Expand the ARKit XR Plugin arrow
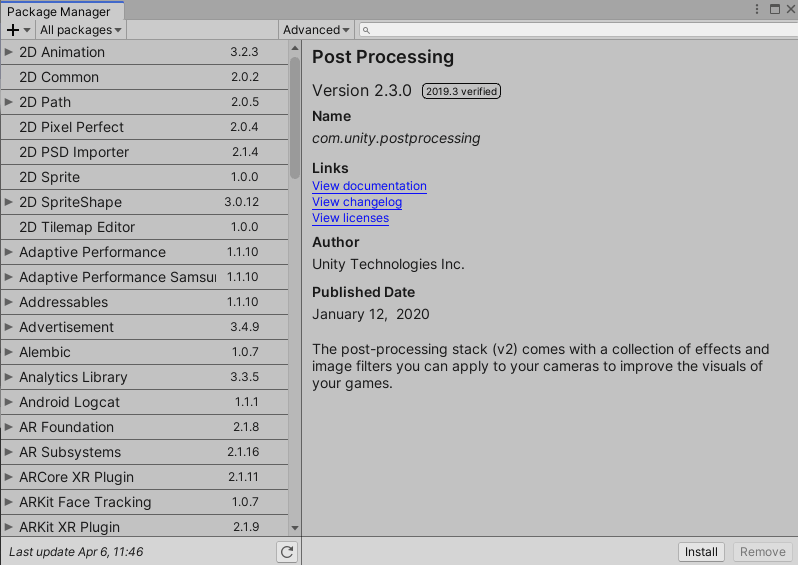798x565 pixels. point(8,527)
